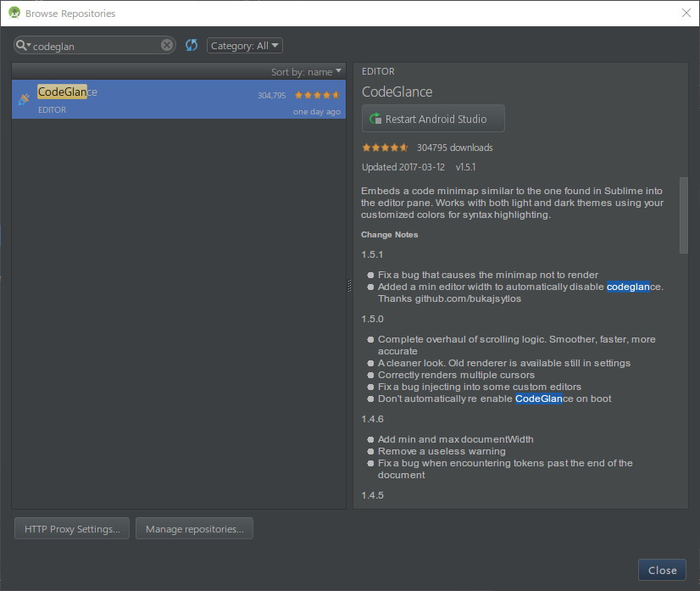This screenshot has width=700, height=591.
Task: Click the 1.4.6 version heading
Action: [x=372, y=419]
